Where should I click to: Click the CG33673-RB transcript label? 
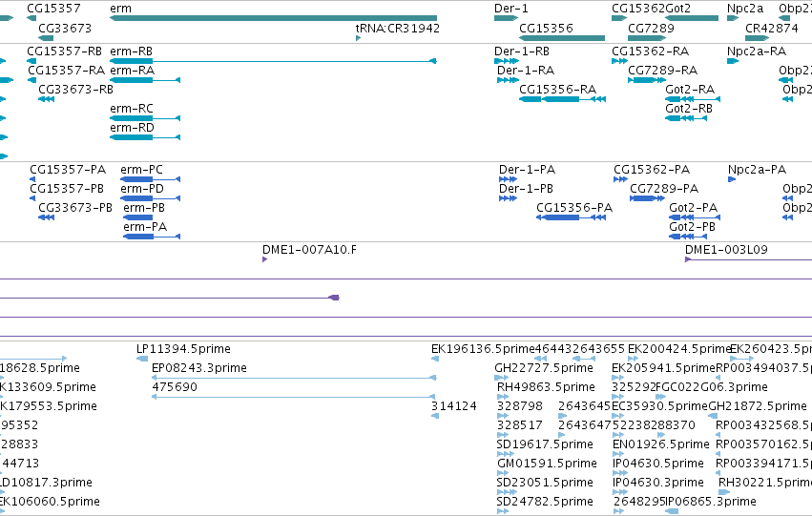(x=75, y=89)
